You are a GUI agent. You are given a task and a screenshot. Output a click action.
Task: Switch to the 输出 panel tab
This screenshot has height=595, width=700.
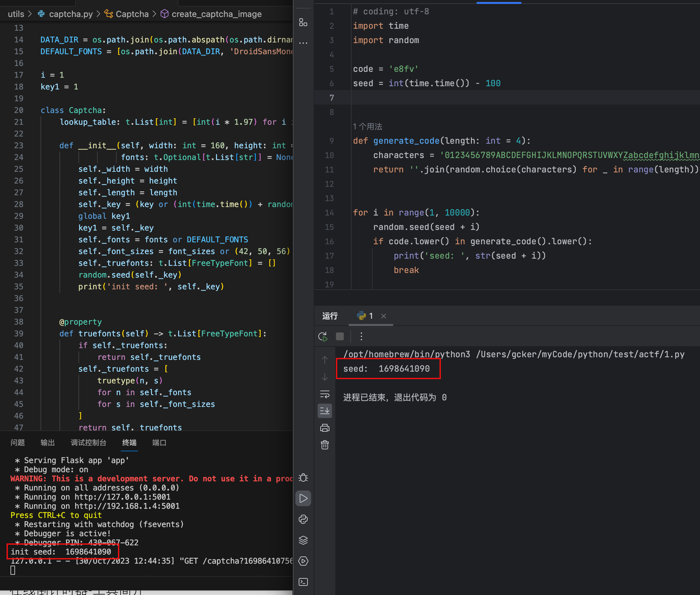(x=48, y=442)
